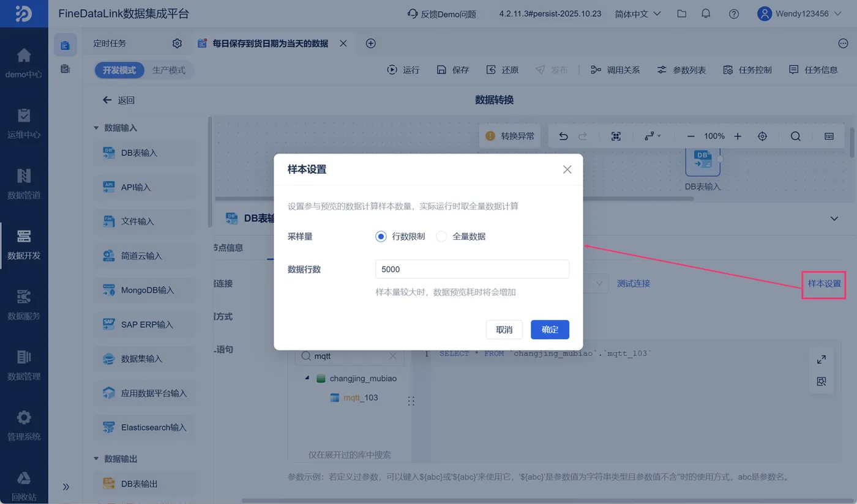Image resolution: width=857 pixels, height=504 pixels.
Task: Click mqtt table search field
Action: (349, 356)
